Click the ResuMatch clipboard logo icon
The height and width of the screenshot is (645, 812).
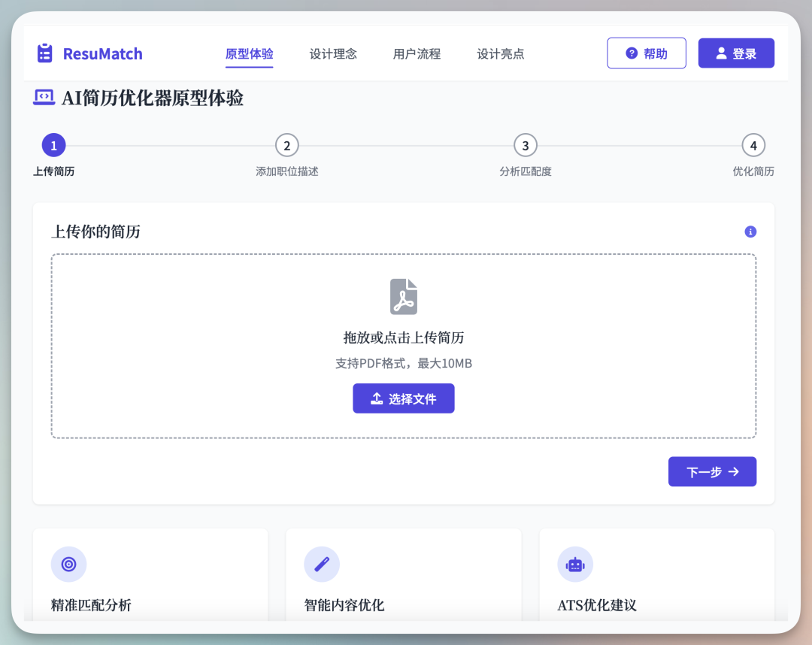coord(45,53)
